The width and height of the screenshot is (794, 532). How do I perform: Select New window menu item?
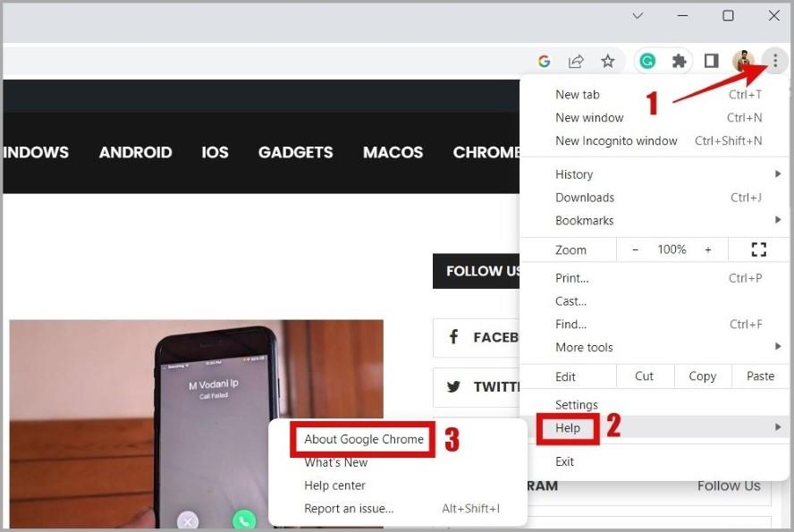tap(655, 117)
